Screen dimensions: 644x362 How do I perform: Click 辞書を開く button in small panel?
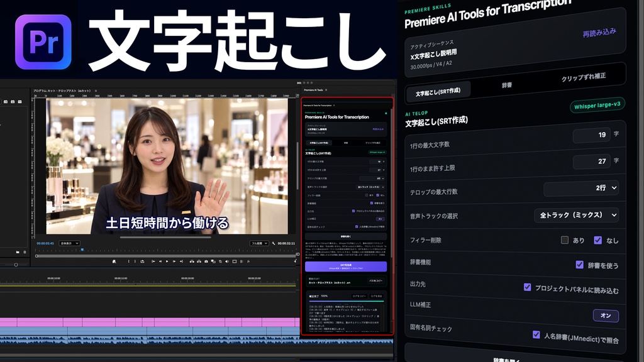click(x=346, y=236)
